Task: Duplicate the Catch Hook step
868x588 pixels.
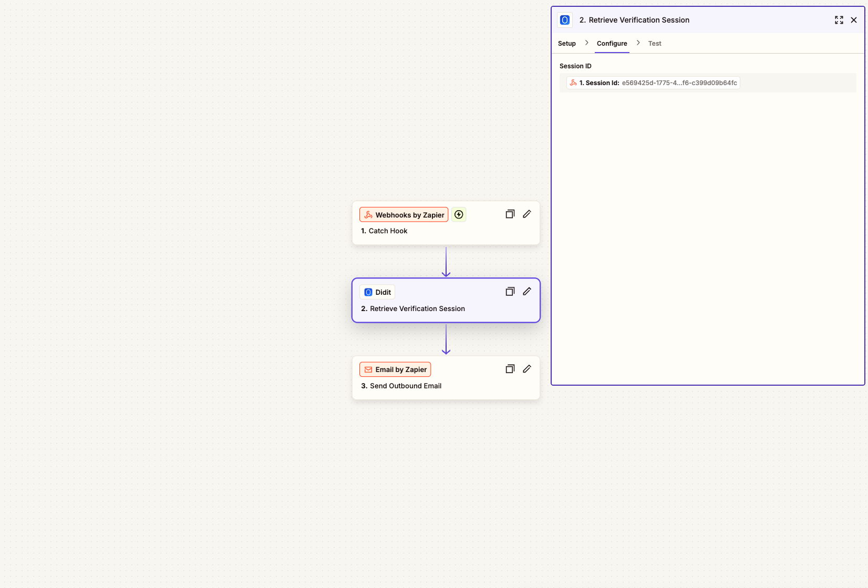Action: tap(510, 214)
